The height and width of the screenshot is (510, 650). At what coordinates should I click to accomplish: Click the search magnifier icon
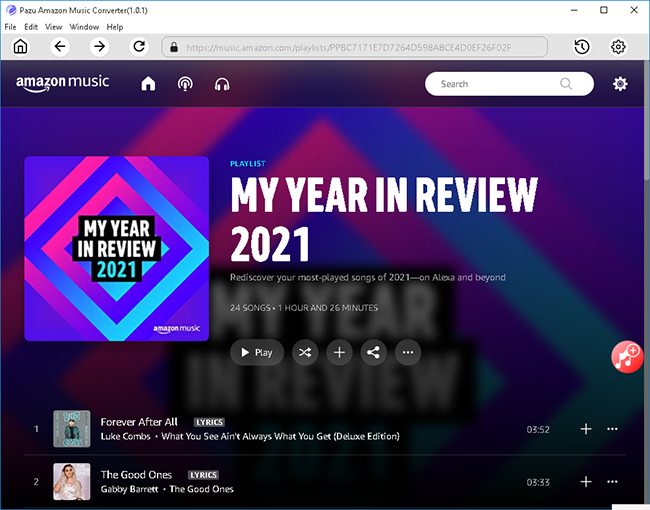point(566,84)
